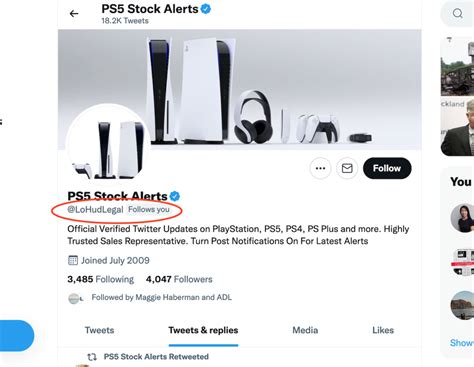474x367 pixels.
Task: Click the retweet icon above the tweet
Action: (92, 357)
